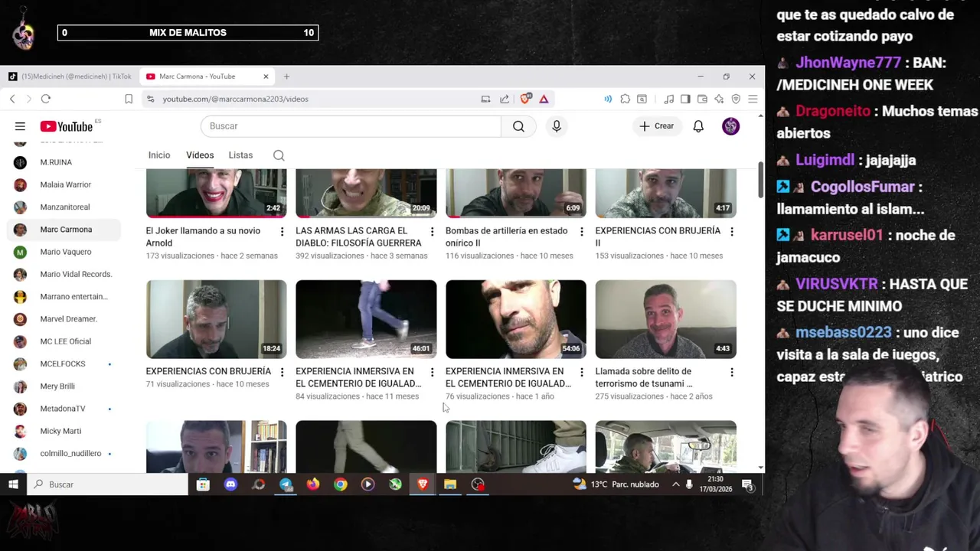The height and width of the screenshot is (551, 980).
Task: Show hidden system tray icons chevron
Action: 675,484
